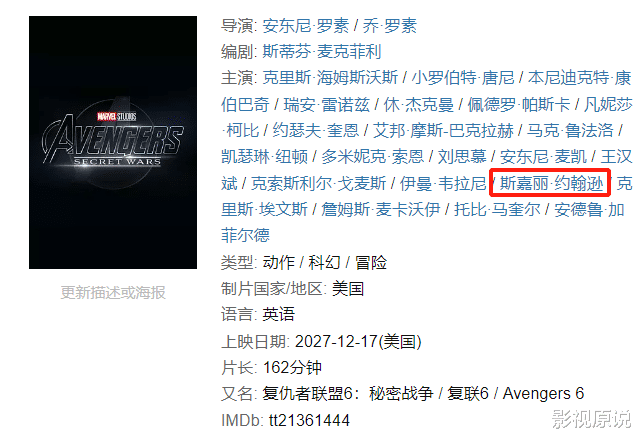Open 凯瑟琳·纽顿 actor page
Image resolution: width=642 pixels, height=442 pixels.
[x=264, y=157]
